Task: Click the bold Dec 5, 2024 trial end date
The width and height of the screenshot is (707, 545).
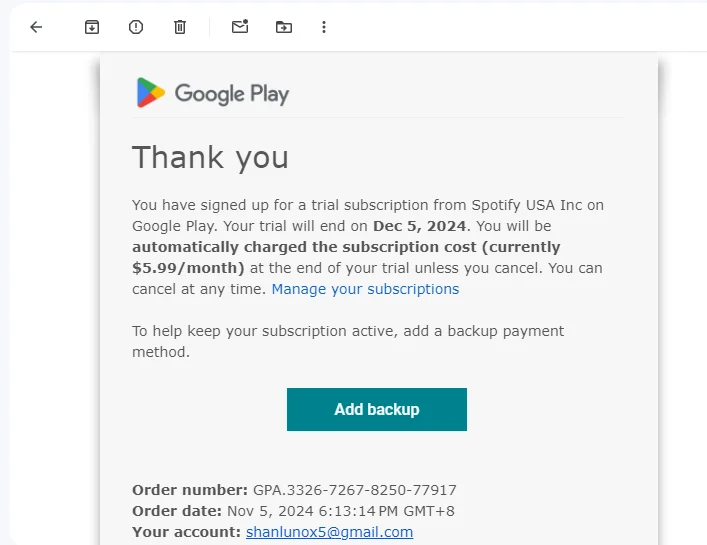Action: [x=419, y=226]
